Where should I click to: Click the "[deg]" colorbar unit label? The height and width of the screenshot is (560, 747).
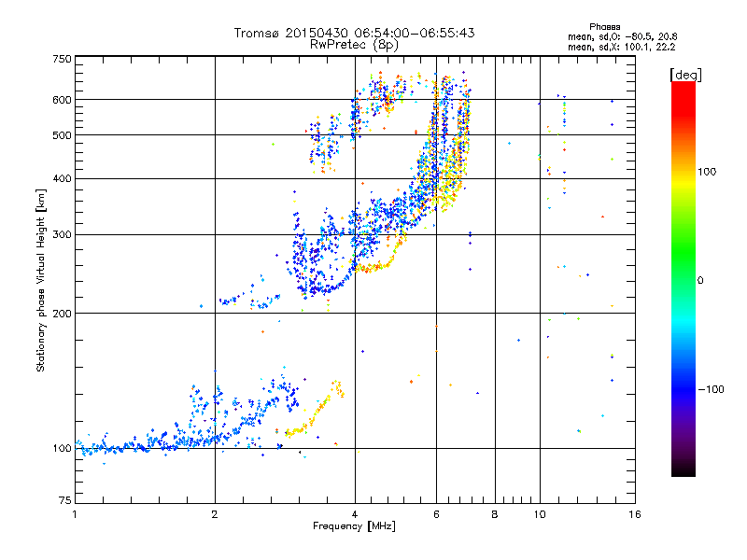point(685,75)
